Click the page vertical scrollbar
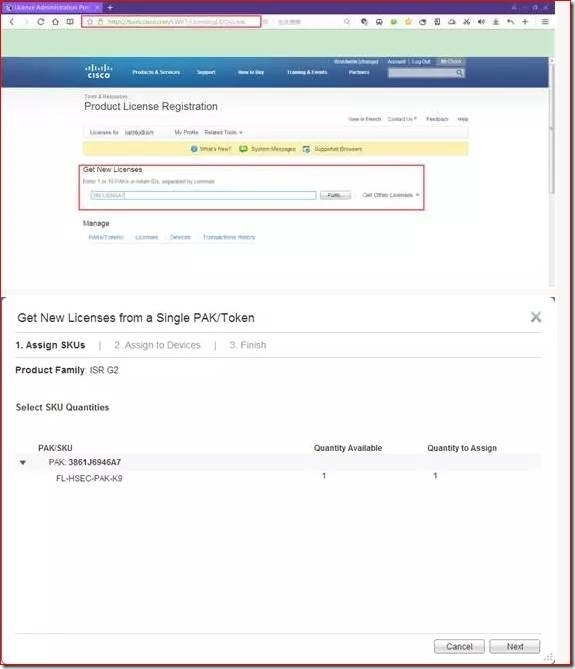The image size is (575, 669). click(x=552, y=128)
